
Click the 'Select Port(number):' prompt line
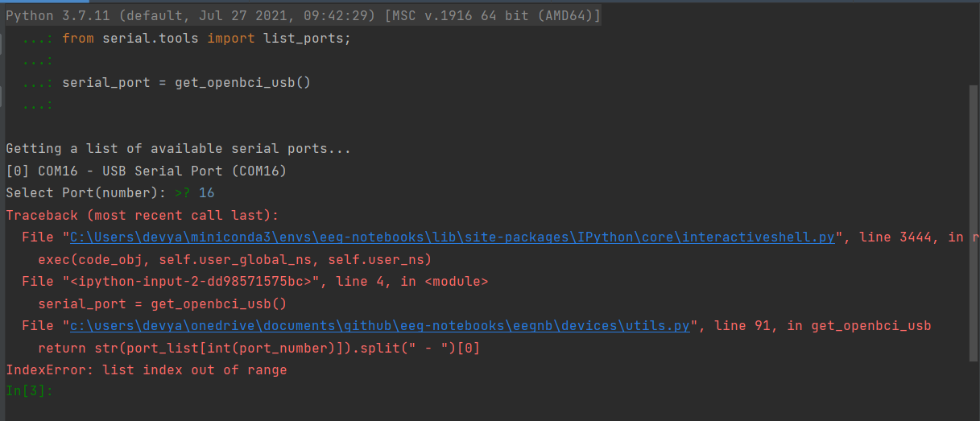pyautogui.click(x=110, y=193)
